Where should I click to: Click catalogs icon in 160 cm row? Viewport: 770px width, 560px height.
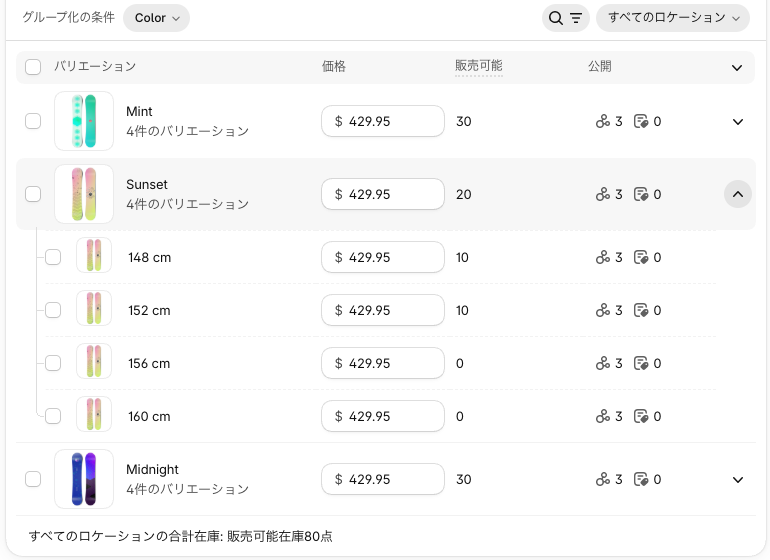pyautogui.click(x=641, y=417)
